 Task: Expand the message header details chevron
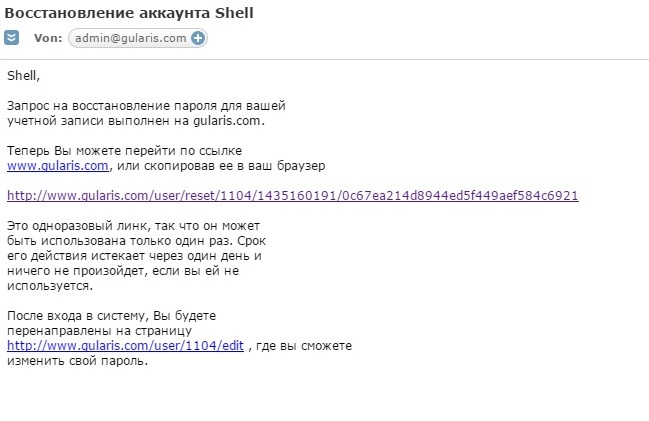(11, 38)
